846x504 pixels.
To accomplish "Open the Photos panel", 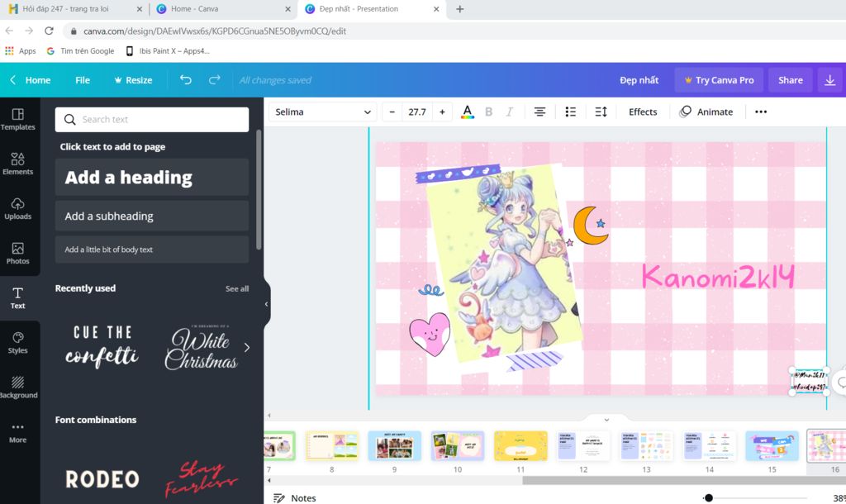I will [x=18, y=254].
